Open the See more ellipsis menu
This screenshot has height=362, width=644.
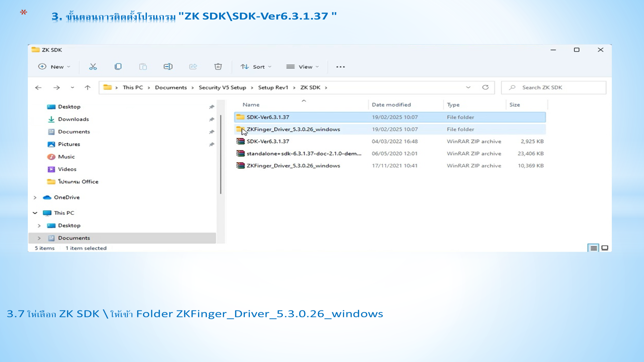coord(340,67)
